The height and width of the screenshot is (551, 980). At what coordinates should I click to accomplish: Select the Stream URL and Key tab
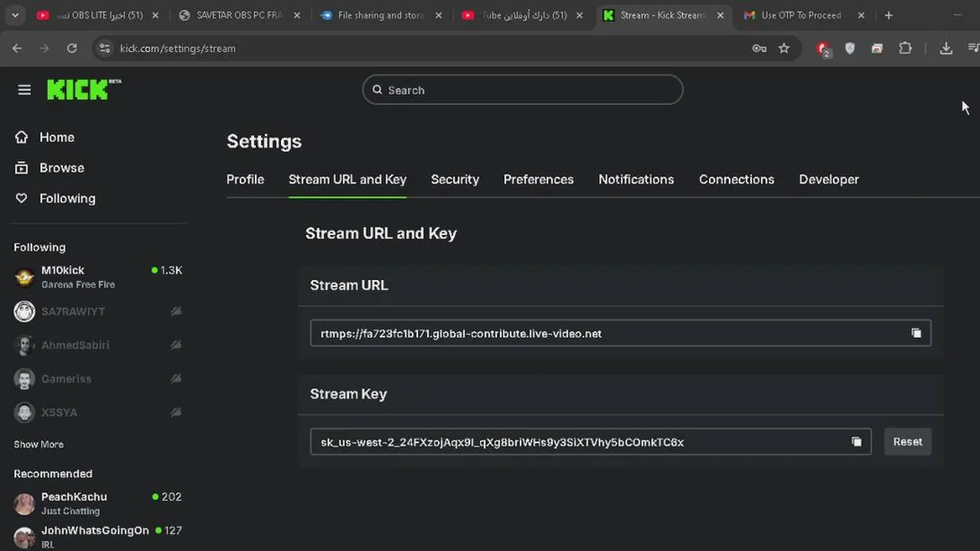[347, 179]
